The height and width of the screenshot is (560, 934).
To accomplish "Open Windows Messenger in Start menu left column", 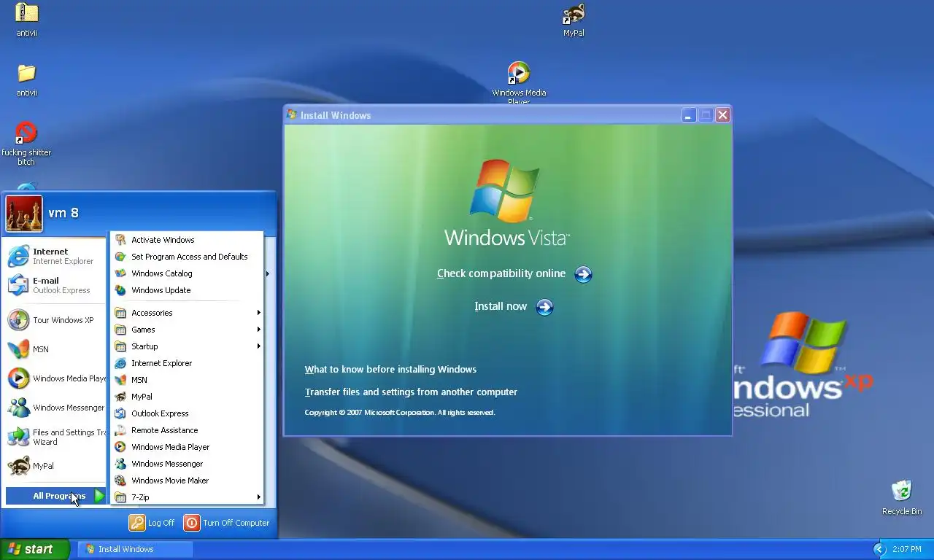I will point(55,408).
